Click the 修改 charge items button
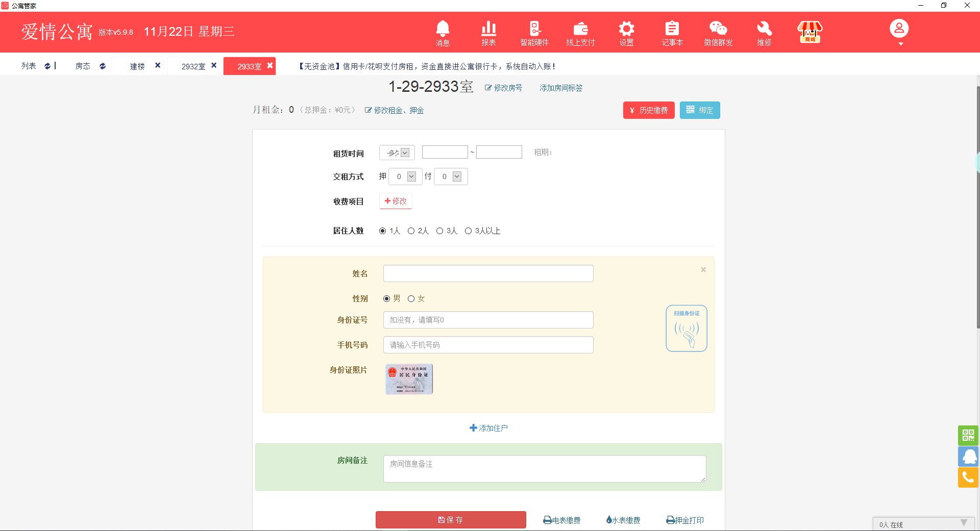Image resolution: width=980 pixels, height=531 pixels. pos(396,201)
